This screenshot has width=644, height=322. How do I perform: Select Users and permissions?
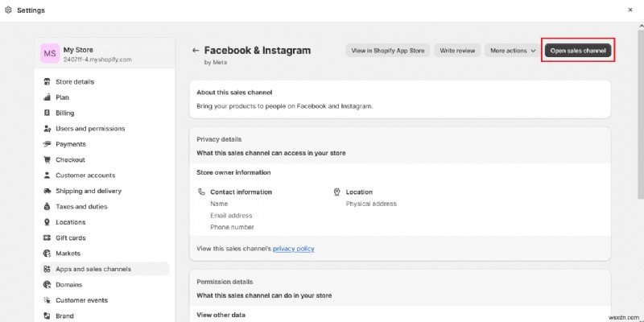[105, 129]
